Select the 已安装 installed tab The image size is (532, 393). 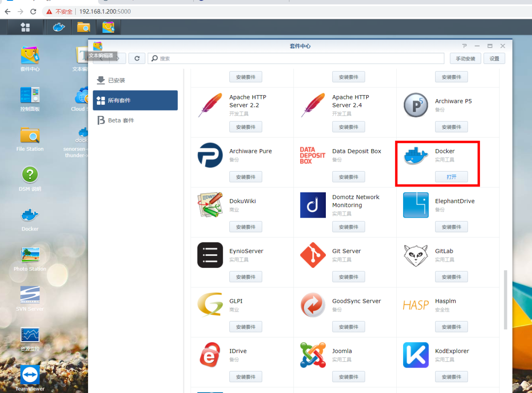116,80
